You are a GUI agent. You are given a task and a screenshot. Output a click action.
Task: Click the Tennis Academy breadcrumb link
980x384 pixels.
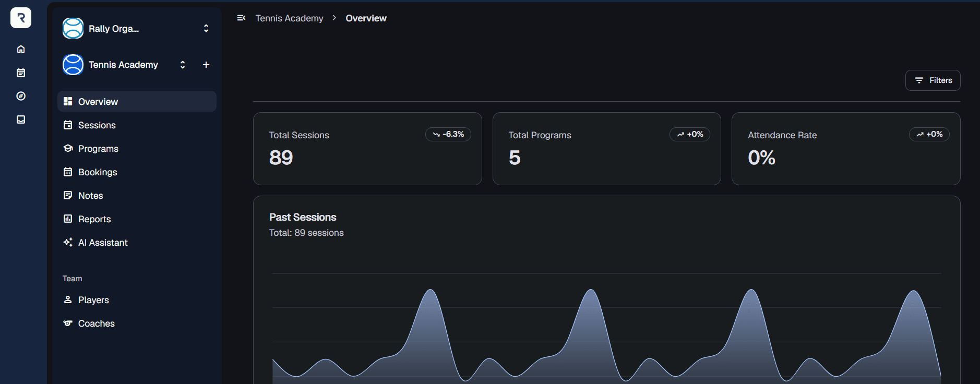pos(289,18)
